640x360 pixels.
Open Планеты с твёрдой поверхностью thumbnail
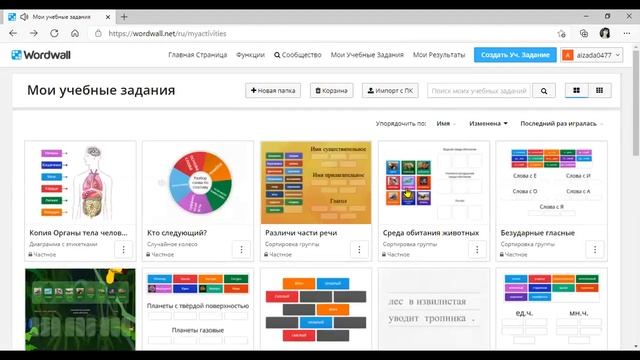pyautogui.click(x=198, y=309)
